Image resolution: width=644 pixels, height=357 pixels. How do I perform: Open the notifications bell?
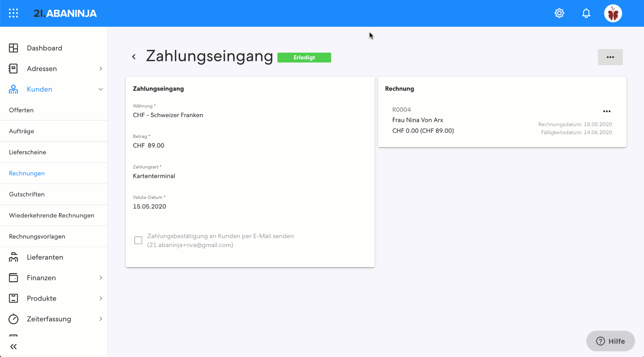click(586, 13)
